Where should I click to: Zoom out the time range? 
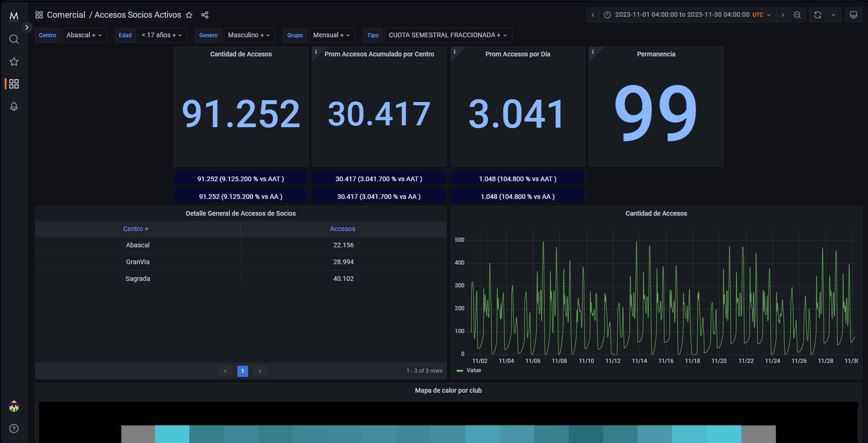797,15
